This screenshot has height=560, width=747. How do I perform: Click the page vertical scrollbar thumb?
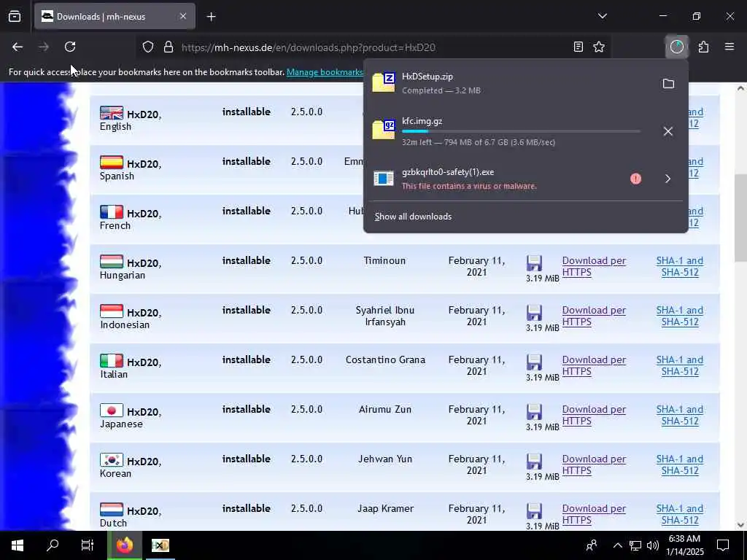(740, 217)
